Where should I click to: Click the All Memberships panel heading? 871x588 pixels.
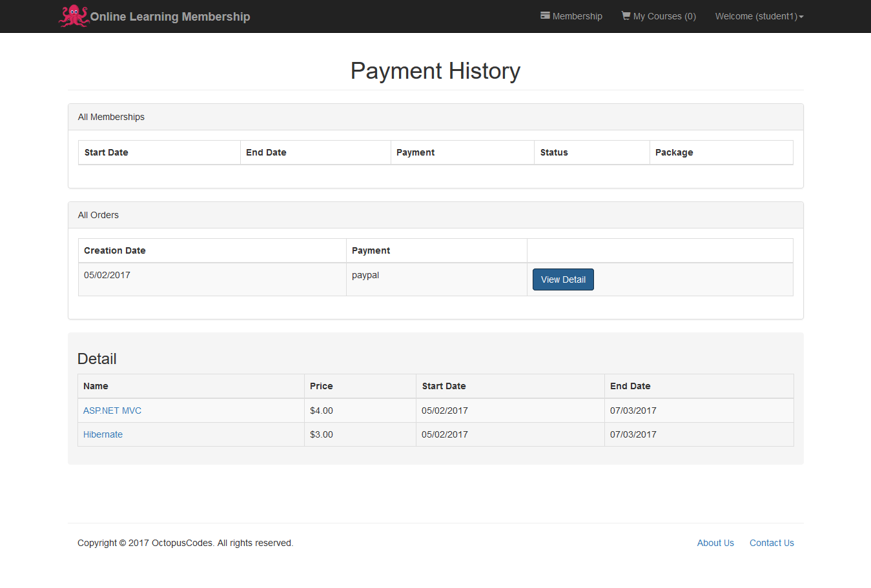tap(111, 117)
